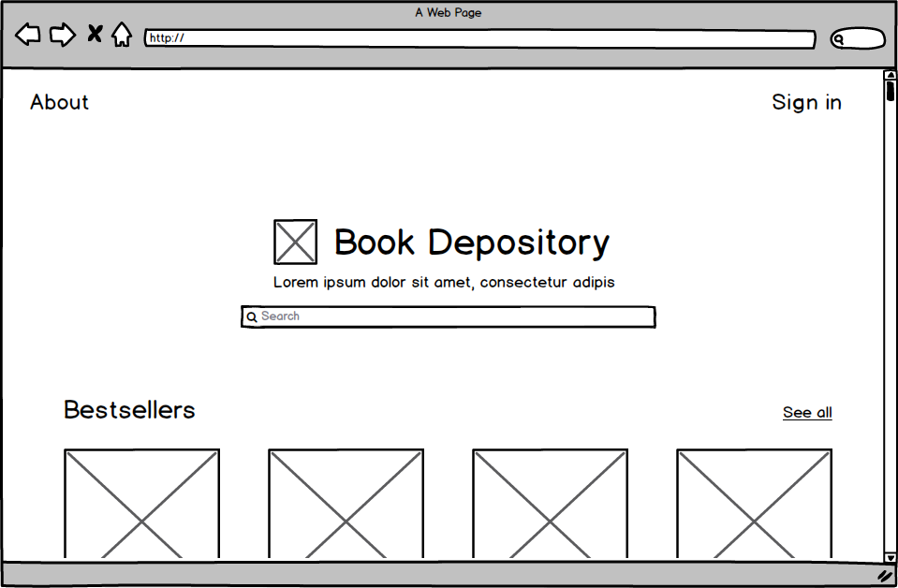Click the Bestsellers heading
Viewport: 898px width, 588px height.
coord(129,410)
